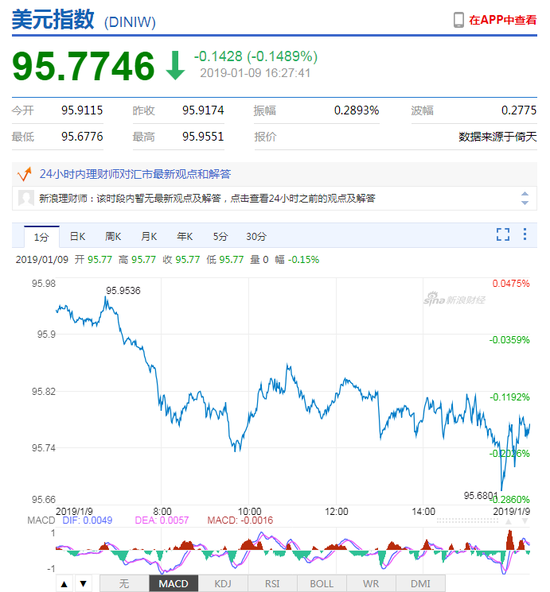This screenshot has height=592, width=550.
Task: Click the 最低 value 95.6776
Action: (82, 136)
